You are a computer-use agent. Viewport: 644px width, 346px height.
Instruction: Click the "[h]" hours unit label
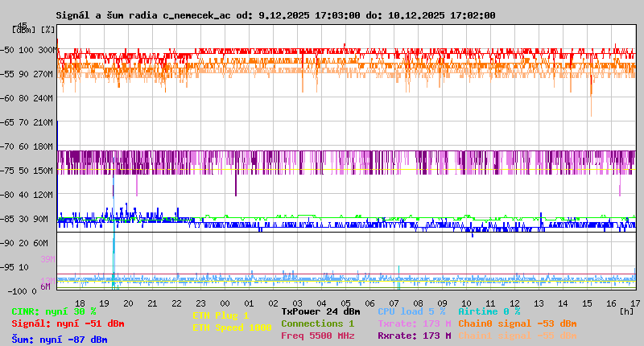(627, 311)
